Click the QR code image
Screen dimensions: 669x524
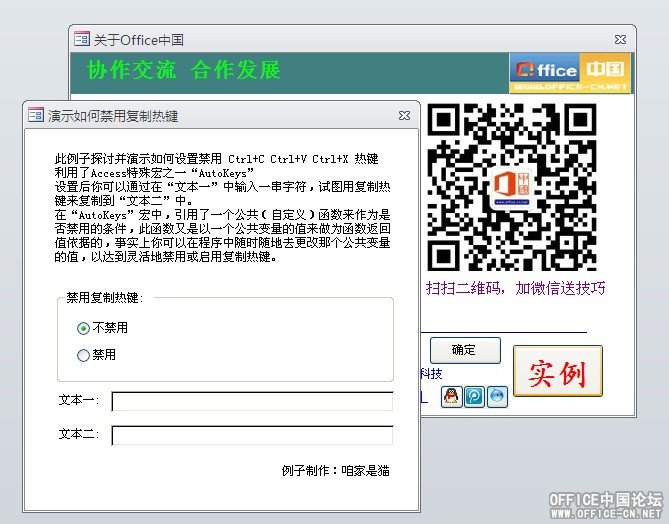click(512, 187)
